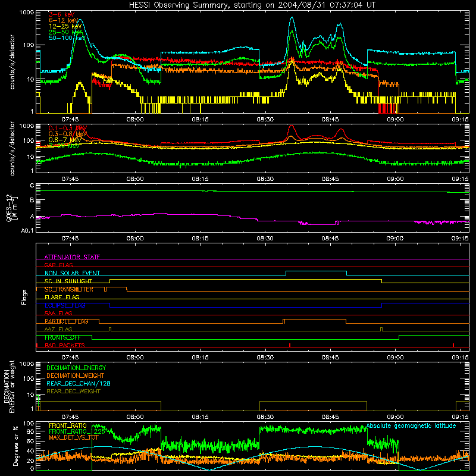Select the ATTENUATOR_STATE flag label
Image resolution: width=476 pixels, height=476 pixels.
tap(72, 257)
